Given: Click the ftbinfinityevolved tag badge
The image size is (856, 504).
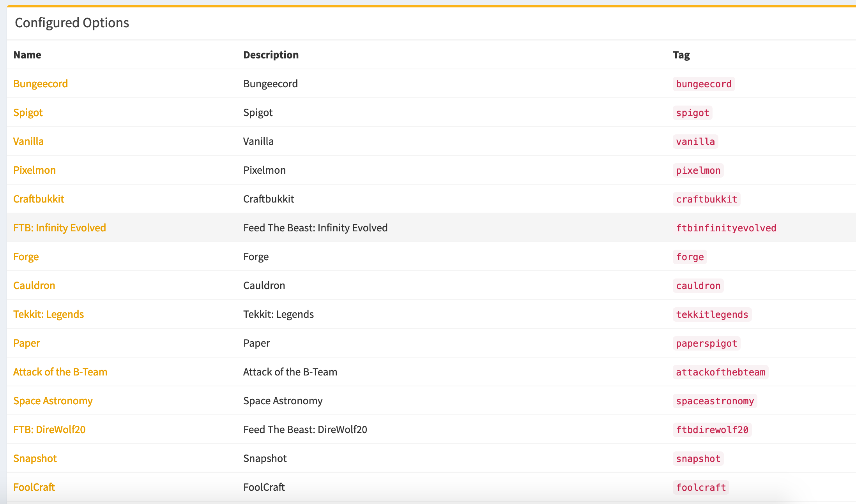Looking at the screenshot, I should pos(726,228).
